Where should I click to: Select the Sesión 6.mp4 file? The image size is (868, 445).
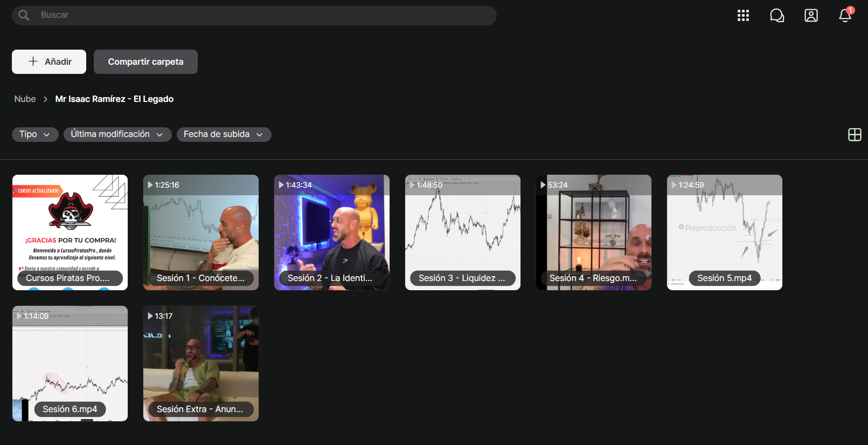pyautogui.click(x=70, y=364)
